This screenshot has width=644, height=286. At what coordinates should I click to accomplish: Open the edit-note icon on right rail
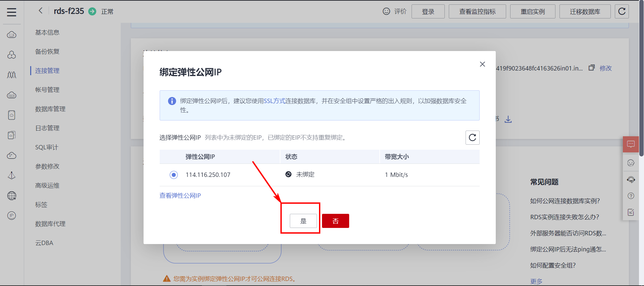[x=631, y=212]
